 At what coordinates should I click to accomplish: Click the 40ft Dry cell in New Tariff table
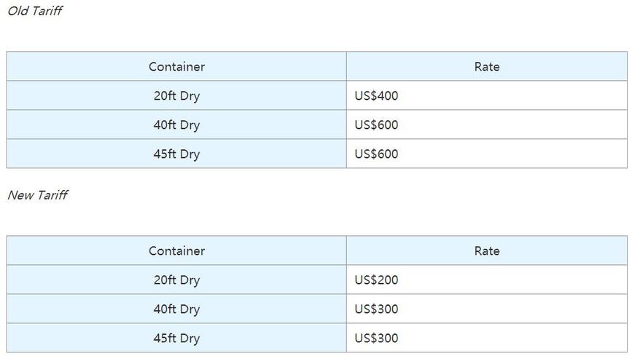[176, 309]
